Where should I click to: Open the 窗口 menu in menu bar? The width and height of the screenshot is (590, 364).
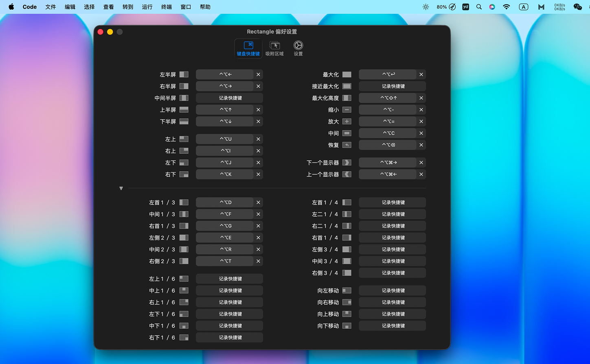186,7
